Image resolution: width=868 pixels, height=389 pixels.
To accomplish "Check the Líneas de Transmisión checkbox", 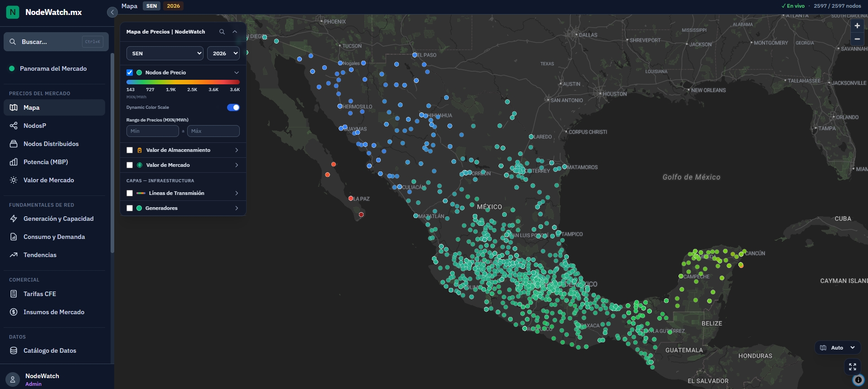I will pos(130,193).
